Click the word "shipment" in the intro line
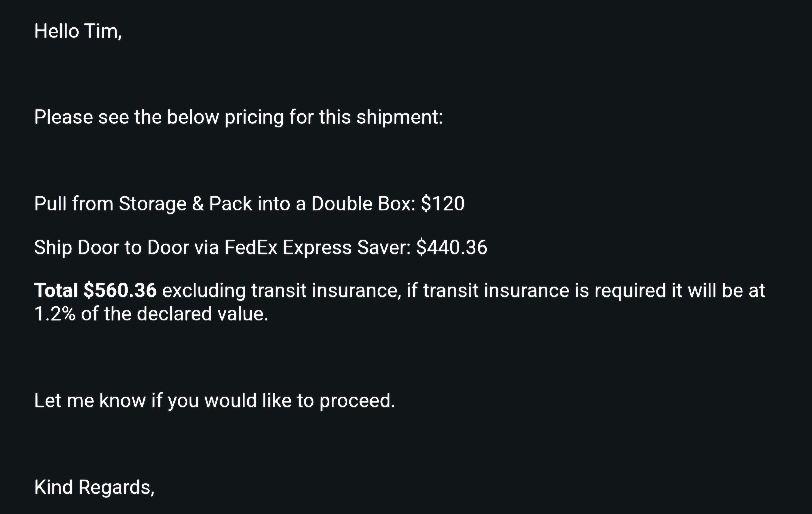The width and height of the screenshot is (812, 514). click(399, 117)
